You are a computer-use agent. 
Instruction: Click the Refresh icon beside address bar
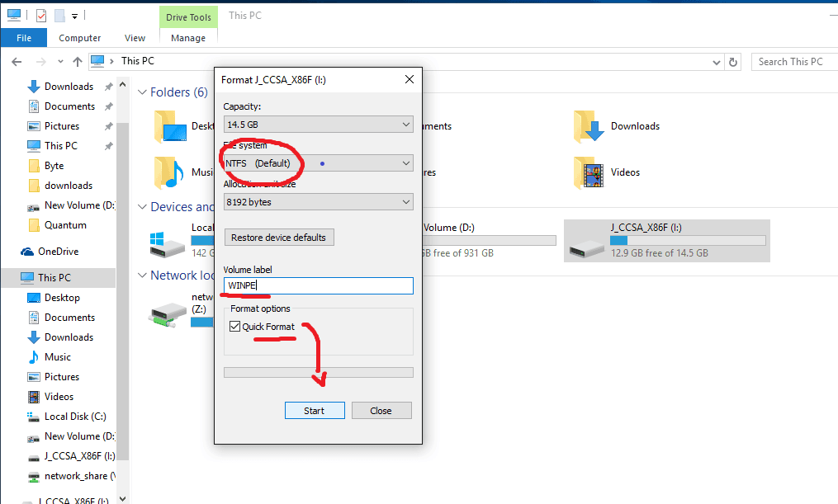pyautogui.click(x=733, y=62)
